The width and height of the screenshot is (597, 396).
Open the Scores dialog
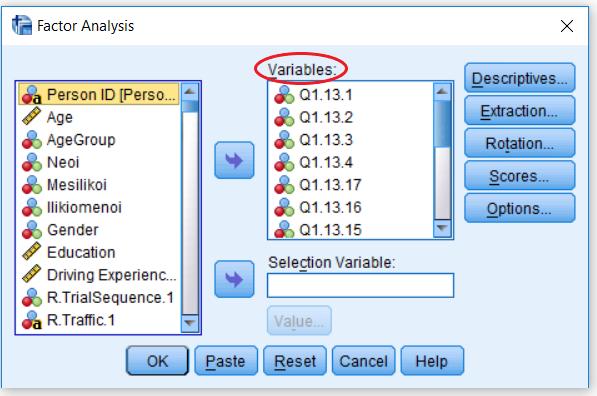tap(520, 176)
